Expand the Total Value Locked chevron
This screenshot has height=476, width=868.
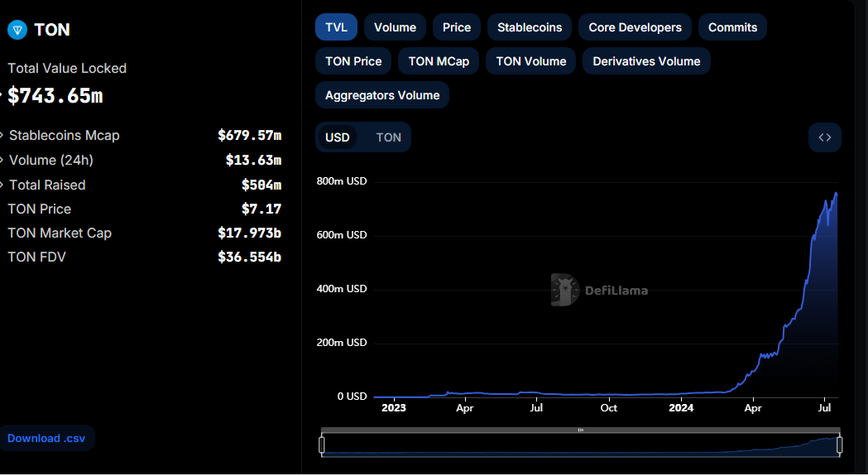coord(2,96)
